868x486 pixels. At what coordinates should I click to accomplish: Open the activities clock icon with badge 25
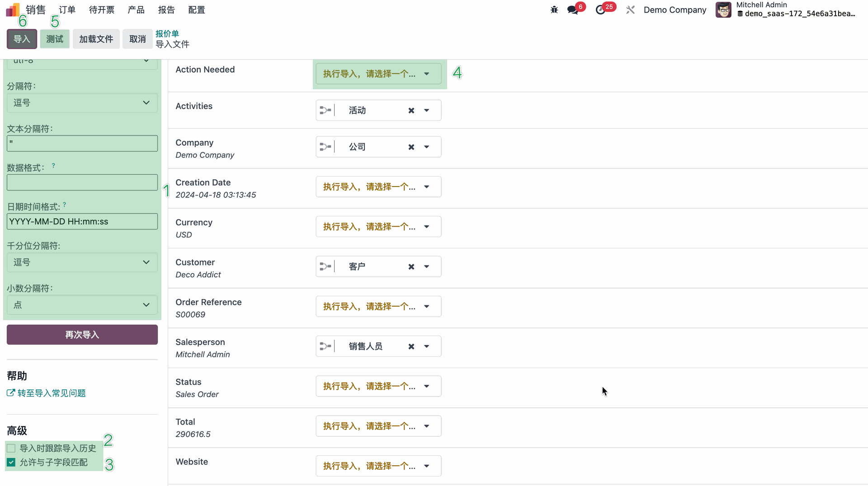tap(600, 10)
